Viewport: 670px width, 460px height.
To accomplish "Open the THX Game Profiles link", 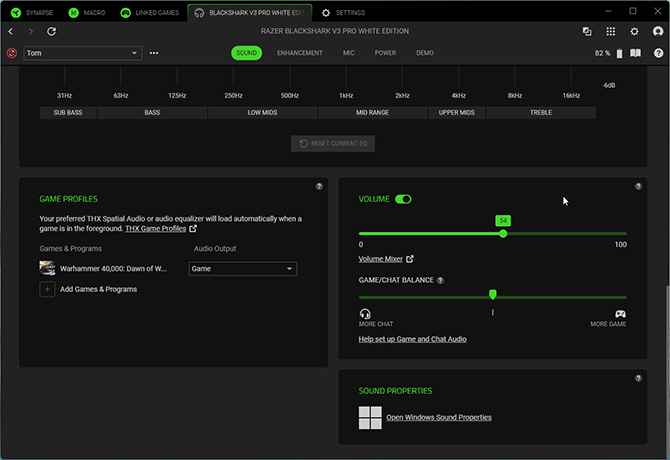I will coord(156,229).
